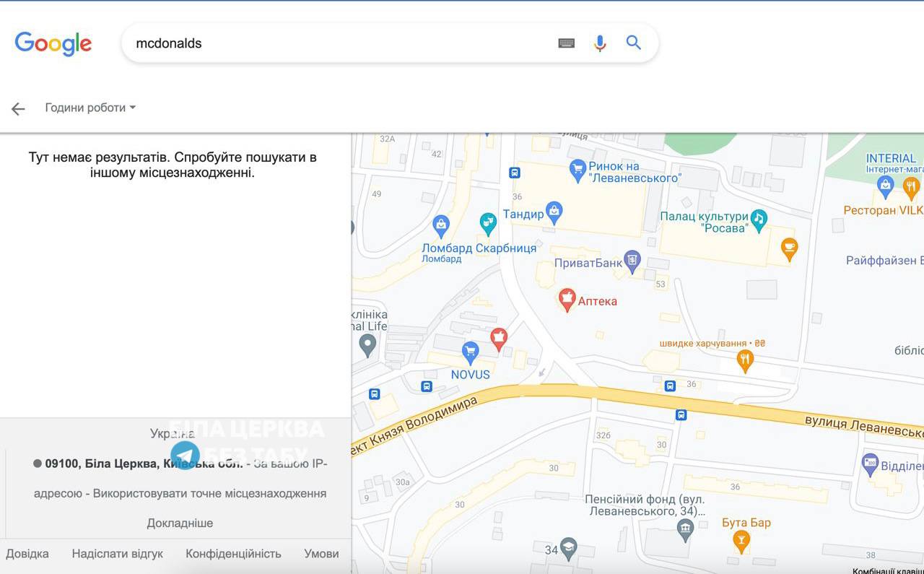924x574 pixels.
Task: Click the INTERIAL store label
Action: pyautogui.click(x=891, y=158)
